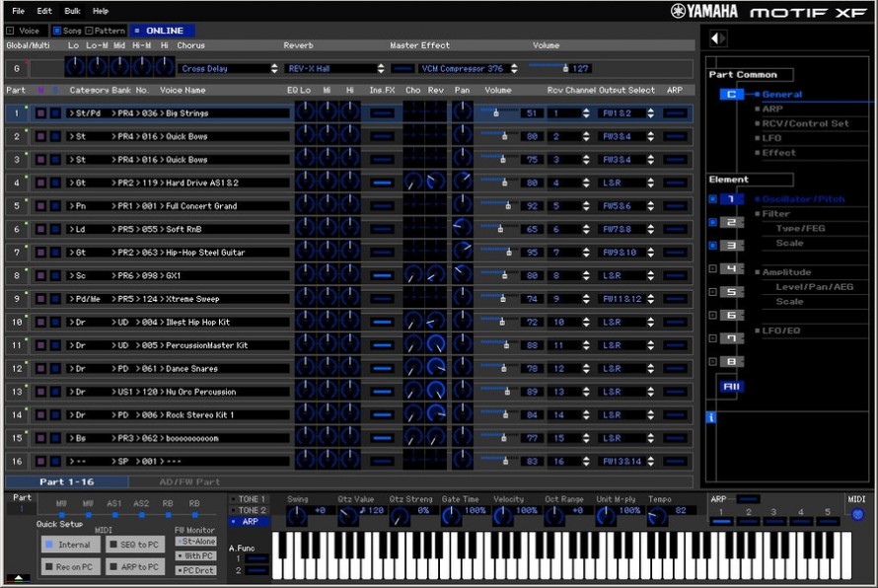Open the Reverb REV-X Hall dropdown
Screen dimensions: 878x588
coord(335,69)
